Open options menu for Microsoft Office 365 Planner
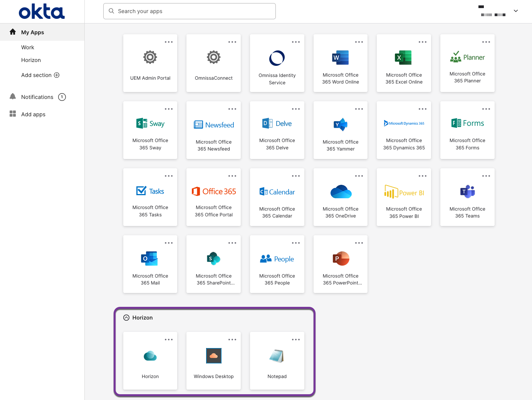Image resolution: width=532 pixels, height=400 pixels. point(486,42)
